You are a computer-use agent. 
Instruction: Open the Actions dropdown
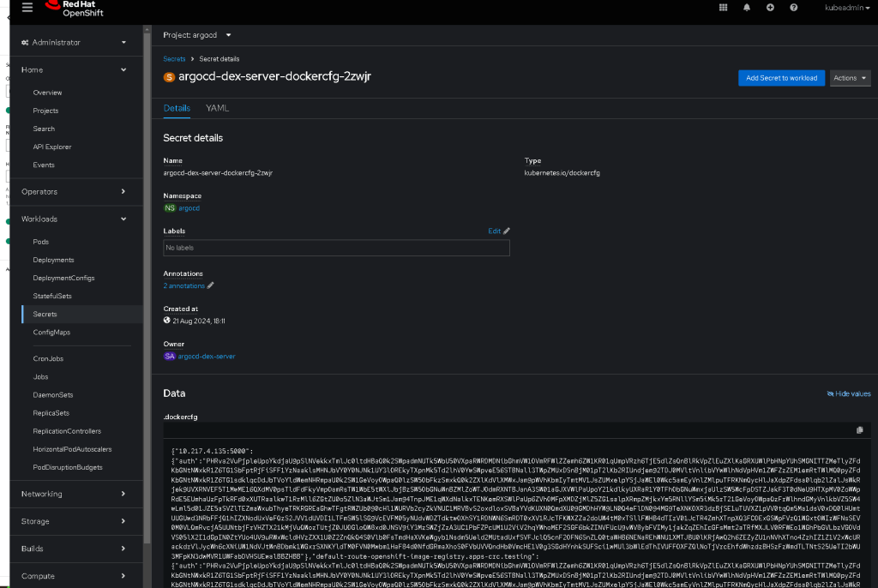point(850,78)
